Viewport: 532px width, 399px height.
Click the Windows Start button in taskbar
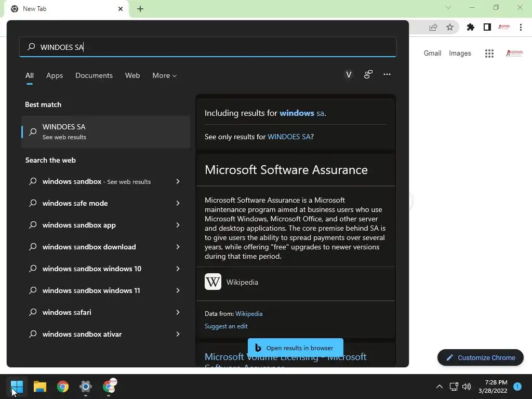click(17, 387)
